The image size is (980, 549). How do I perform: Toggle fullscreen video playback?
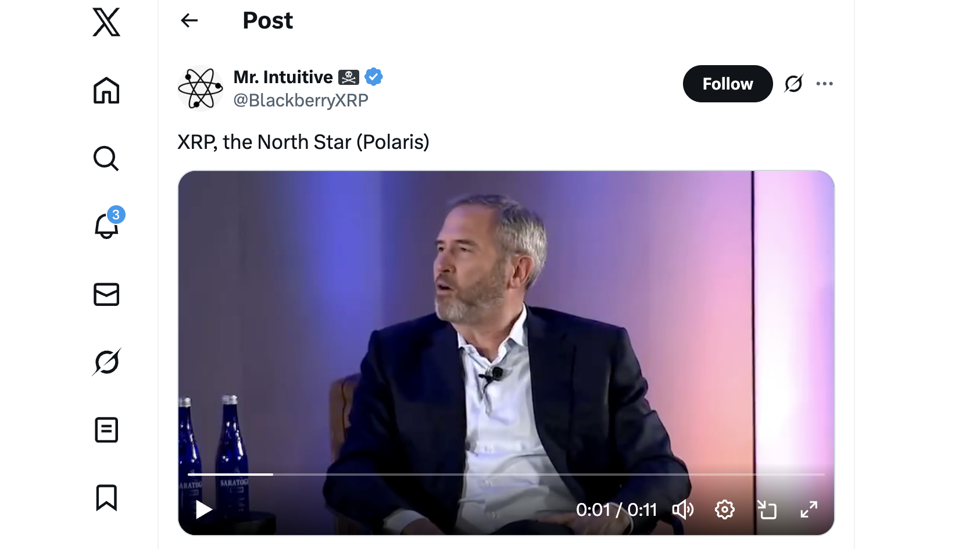pos(809,509)
